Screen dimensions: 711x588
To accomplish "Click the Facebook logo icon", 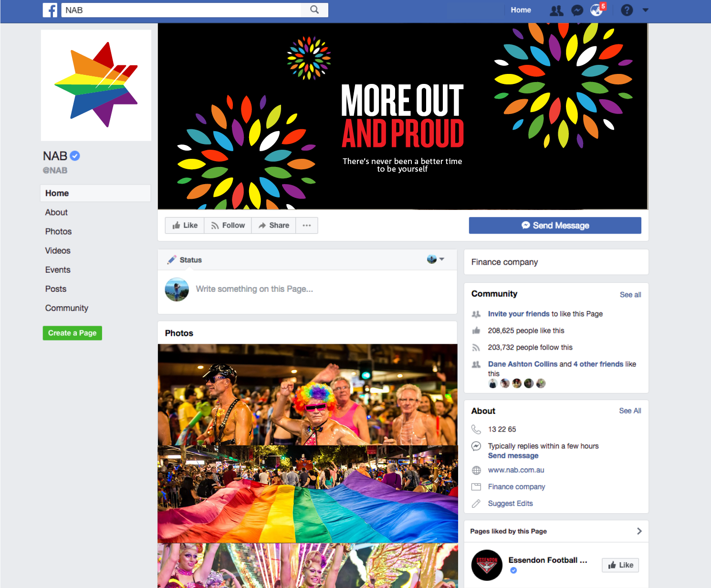I will click(50, 10).
